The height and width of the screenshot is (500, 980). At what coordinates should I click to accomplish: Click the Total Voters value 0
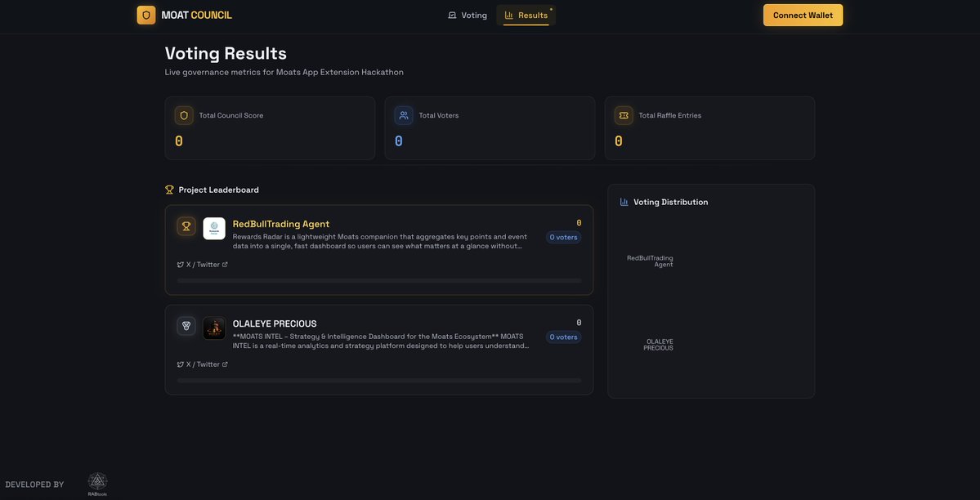tap(399, 141)
